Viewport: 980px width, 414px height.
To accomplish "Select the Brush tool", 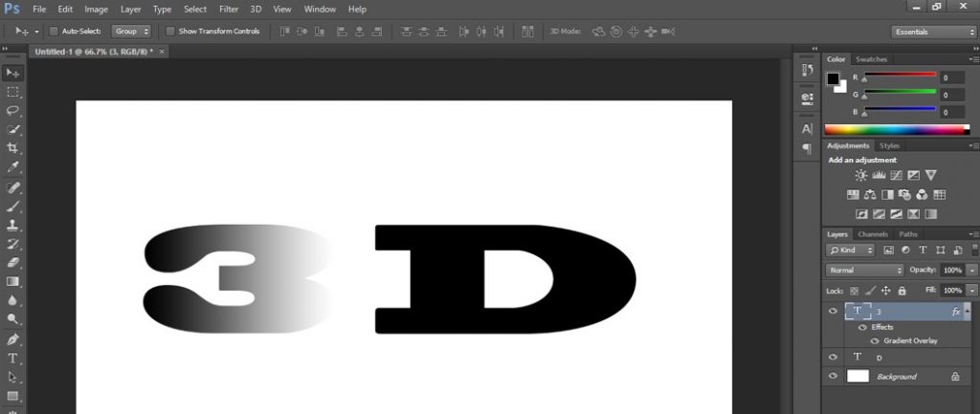I will pos(12,207).
